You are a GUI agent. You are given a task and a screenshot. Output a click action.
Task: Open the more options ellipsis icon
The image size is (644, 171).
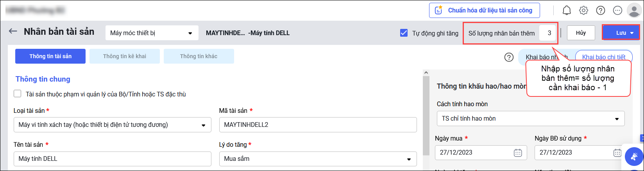(x=617, y=11)
